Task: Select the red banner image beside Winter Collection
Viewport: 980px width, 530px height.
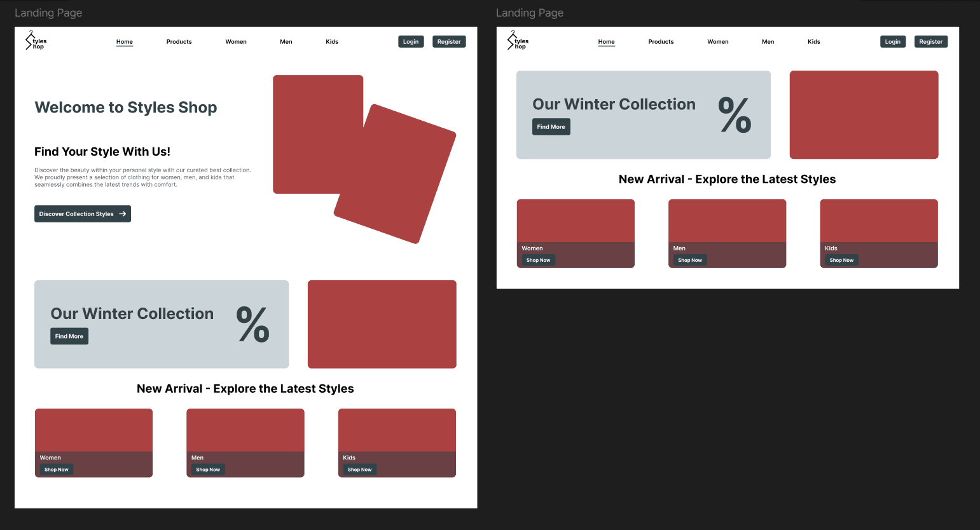Action: [x=382, y=324]
